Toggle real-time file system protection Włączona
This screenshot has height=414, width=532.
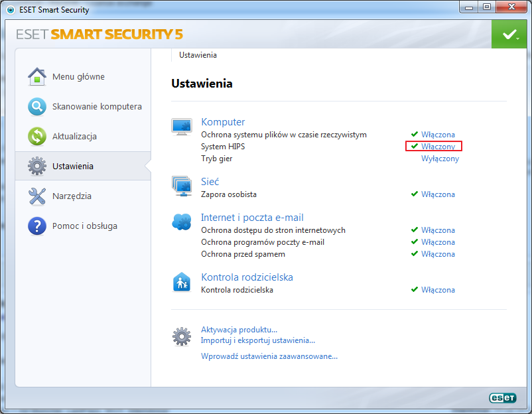(438, 135)
